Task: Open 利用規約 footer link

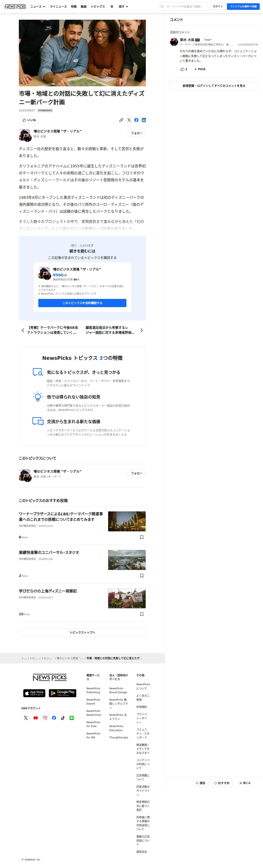Action: (142, 707)
